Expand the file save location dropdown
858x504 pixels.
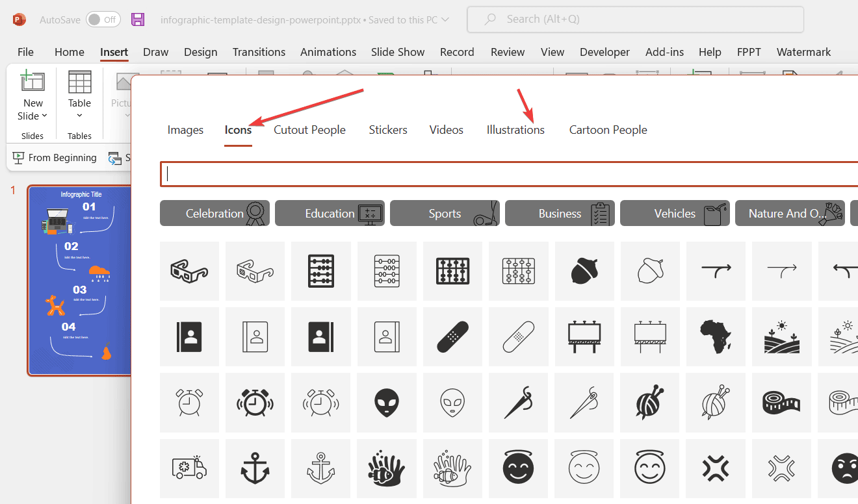click(445, 20)
